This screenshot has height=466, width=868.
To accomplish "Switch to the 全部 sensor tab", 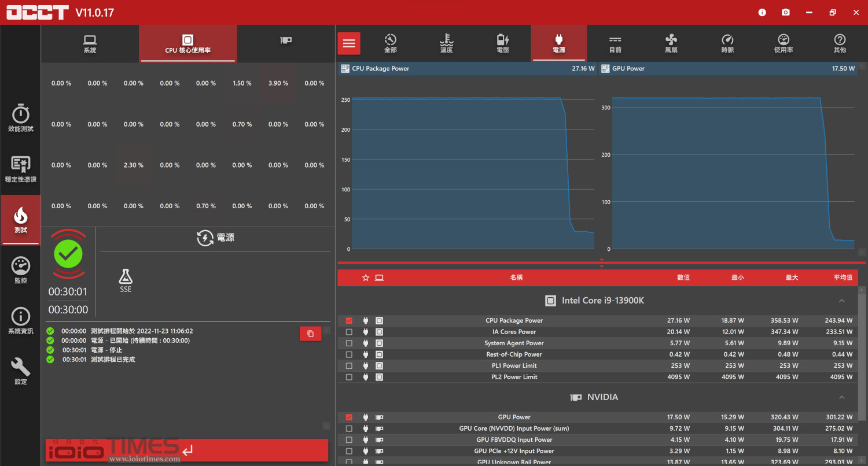I will click(391, 43).
